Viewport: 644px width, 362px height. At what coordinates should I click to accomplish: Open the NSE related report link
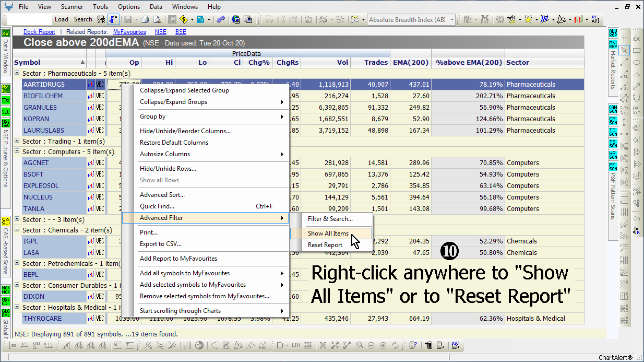click(161, 32)
